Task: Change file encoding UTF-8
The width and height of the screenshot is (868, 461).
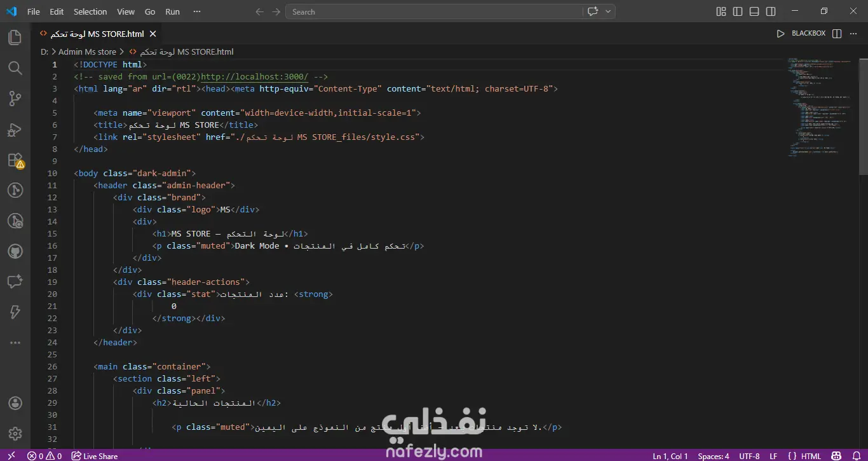Action: tap(749, 456)
